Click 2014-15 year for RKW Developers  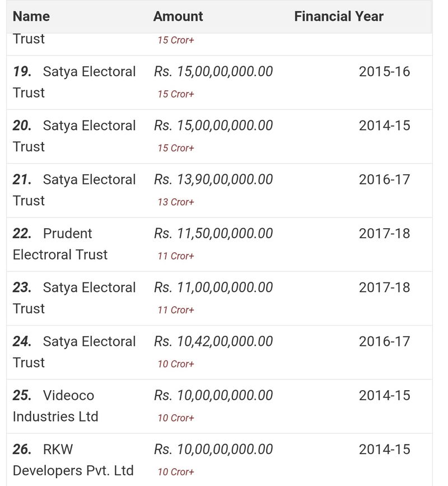pyautogui.click(x=384, y=450)
